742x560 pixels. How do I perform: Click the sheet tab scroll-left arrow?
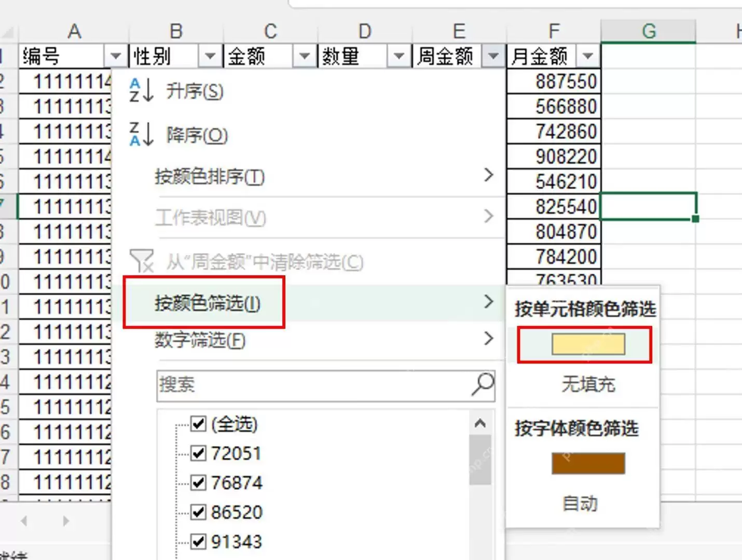(24, 521)
